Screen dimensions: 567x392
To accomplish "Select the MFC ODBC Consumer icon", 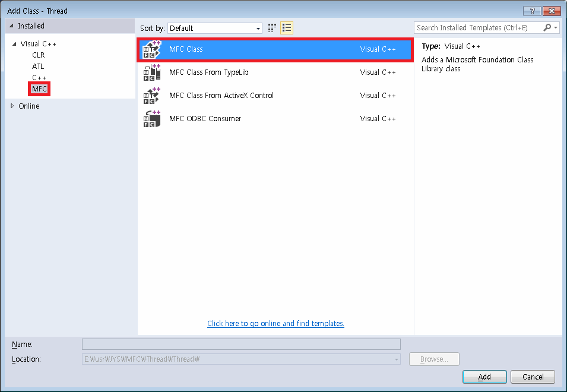I will coord(152,119).
